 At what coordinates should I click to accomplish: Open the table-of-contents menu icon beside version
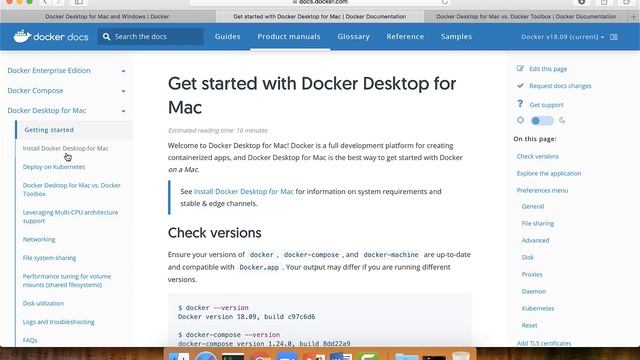[613, 37]
